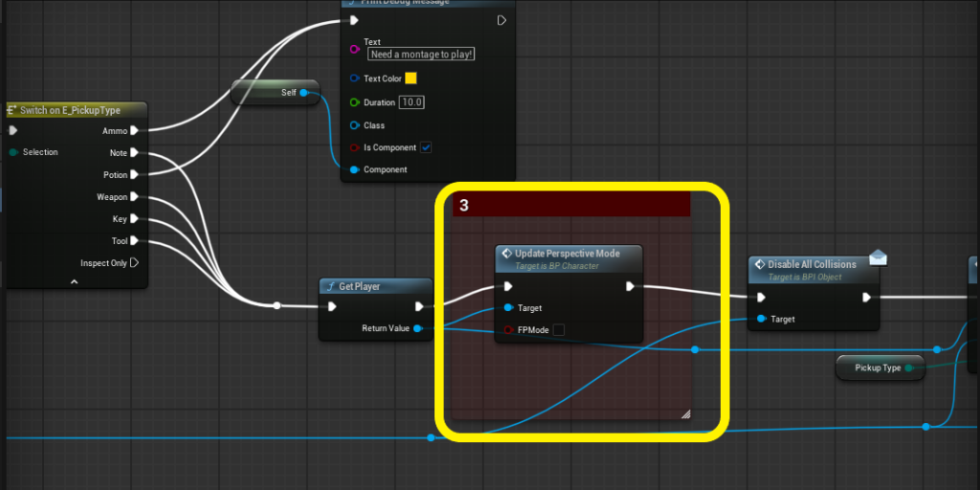Image resolution: width=980 pixels, height=490 pixels.
Task: Click the Pickup Type variable output pin
Action: [x=909, y=367]
